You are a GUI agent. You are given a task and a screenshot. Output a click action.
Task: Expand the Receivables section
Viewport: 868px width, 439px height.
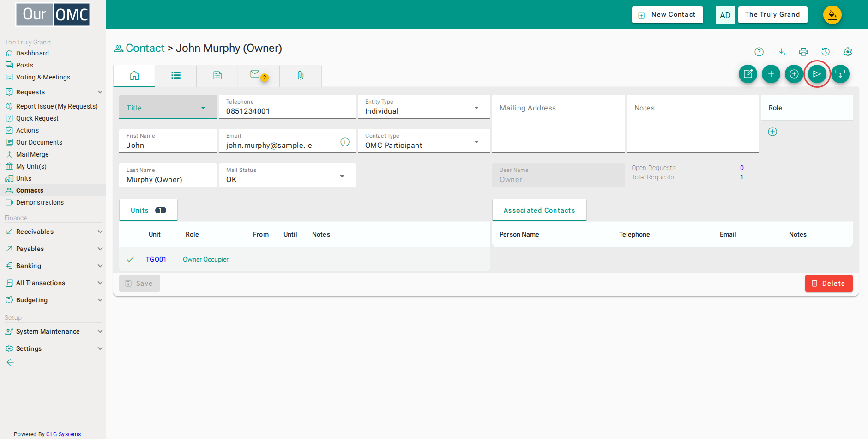click(x=53, y=232)
